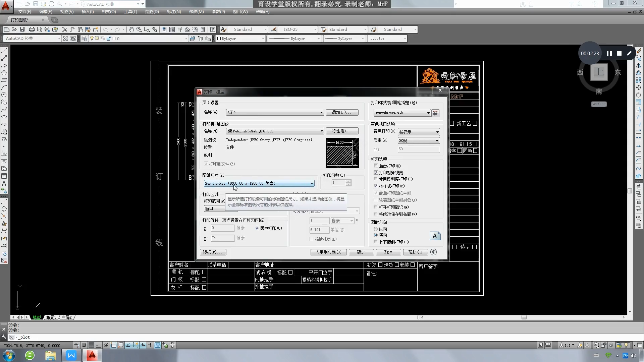The image size is (644, 362).
Task: Pause the screen recording
Action: click(x=609, y=53)
